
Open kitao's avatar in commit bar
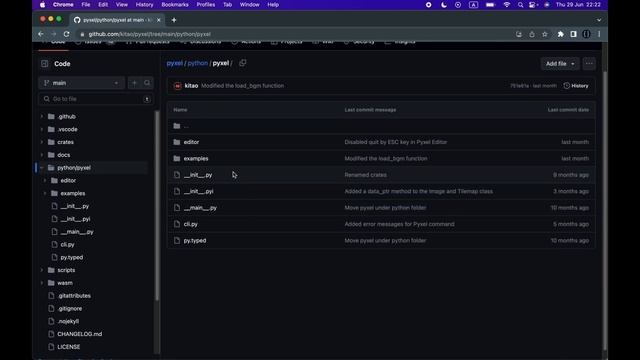tap(178, 86)
